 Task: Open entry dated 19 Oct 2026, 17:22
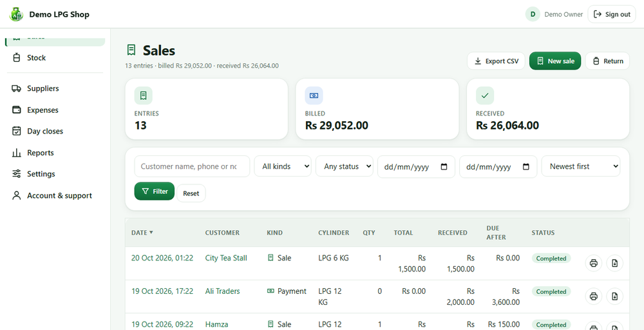[x=162, y=291]
